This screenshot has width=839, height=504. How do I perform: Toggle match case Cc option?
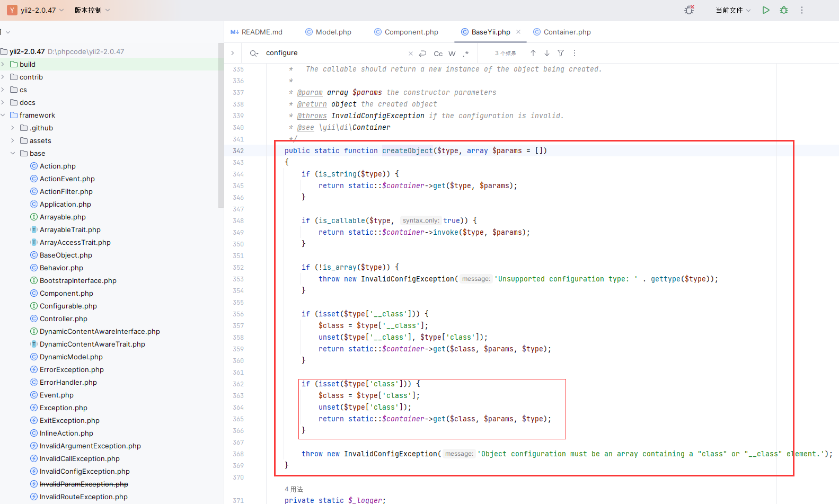tap(438, 54)
